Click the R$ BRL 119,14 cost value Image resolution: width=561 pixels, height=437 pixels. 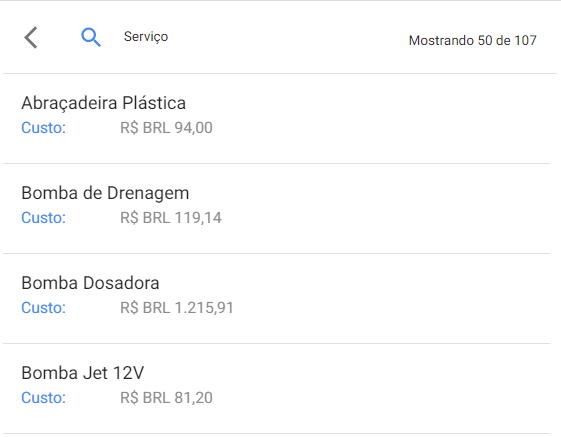[x=171, y=218]
